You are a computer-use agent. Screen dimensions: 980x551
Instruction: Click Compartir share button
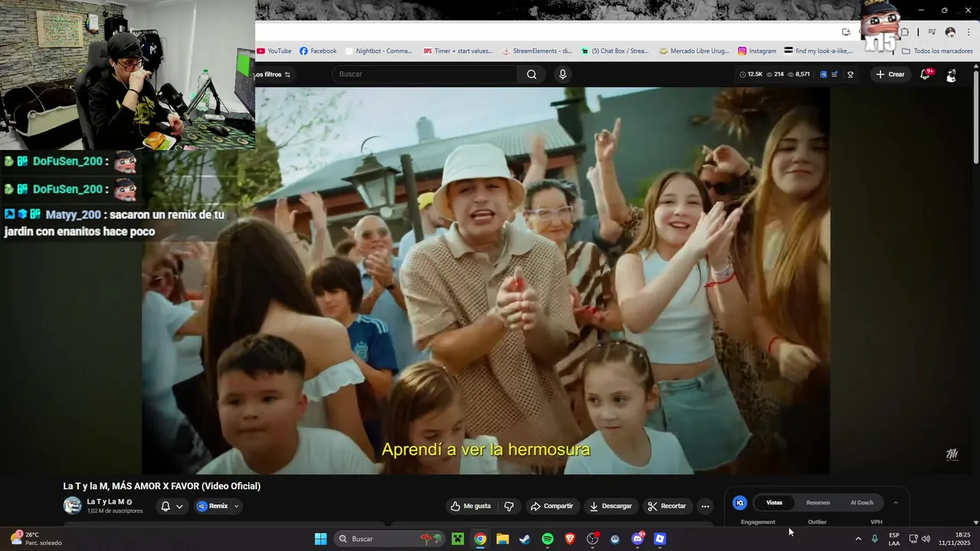coord(552,506)
